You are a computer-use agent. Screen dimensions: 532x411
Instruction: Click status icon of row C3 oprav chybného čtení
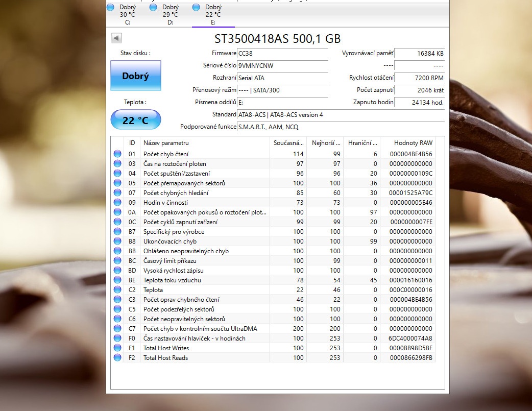[117, 299]
